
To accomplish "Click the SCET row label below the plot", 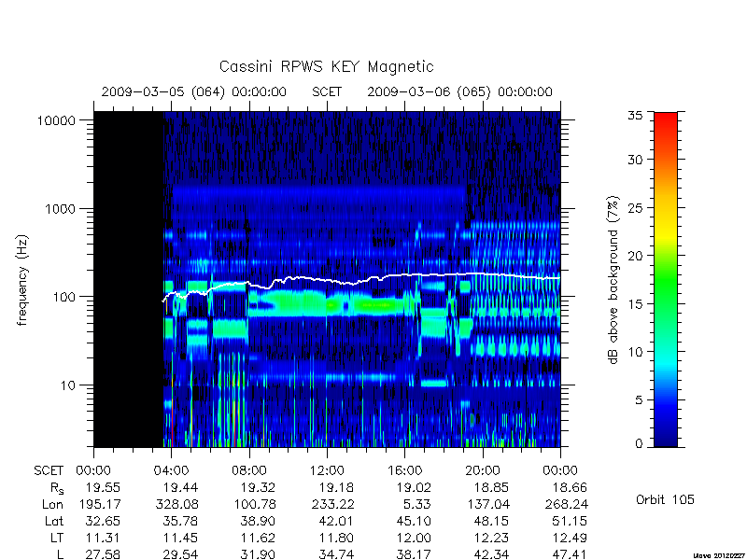I will pos(49,471).
